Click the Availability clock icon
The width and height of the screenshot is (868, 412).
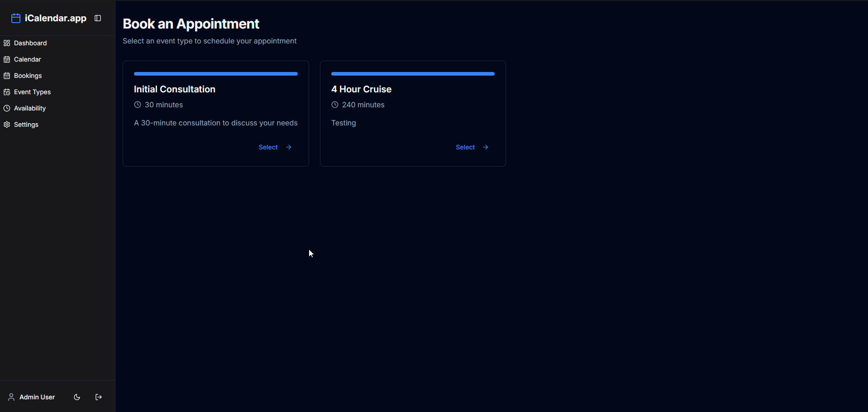tap(7, 108)
